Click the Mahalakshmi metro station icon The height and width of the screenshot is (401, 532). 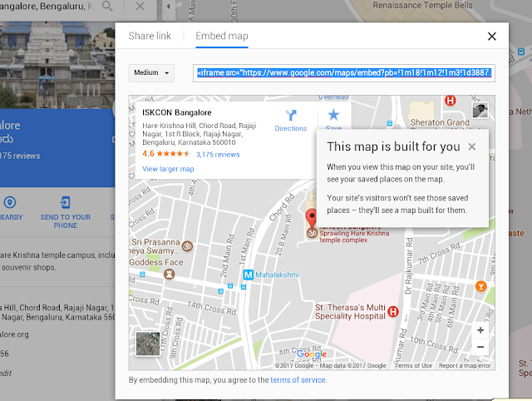tap(249, 275)
